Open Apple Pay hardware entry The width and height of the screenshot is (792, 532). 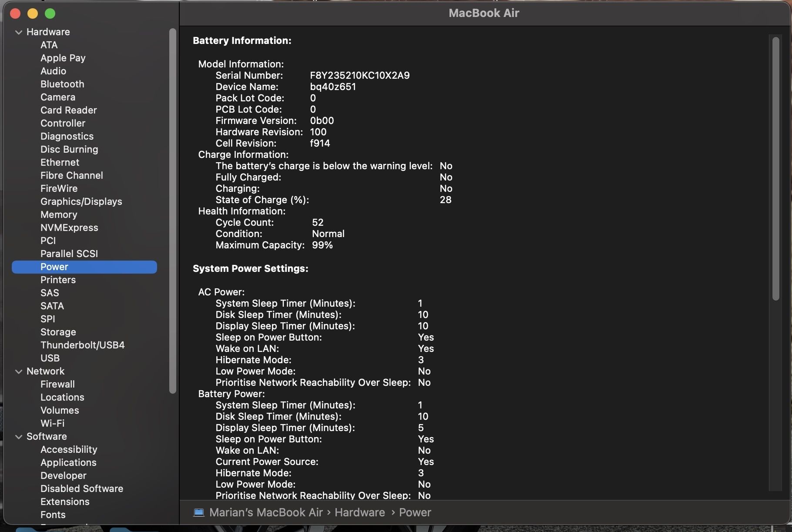point(63,58)
